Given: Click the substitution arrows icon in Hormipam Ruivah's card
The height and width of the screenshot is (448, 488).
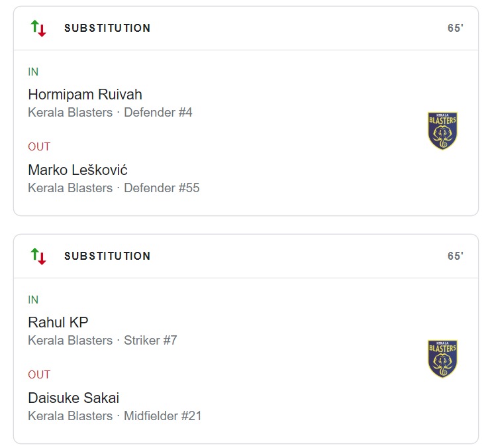Looking at the screenshot, I should click(x=38, y=28).
